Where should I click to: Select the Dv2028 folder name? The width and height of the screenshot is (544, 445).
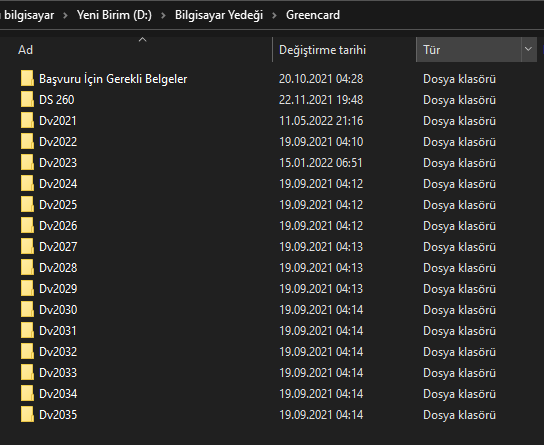click(58, 268)
